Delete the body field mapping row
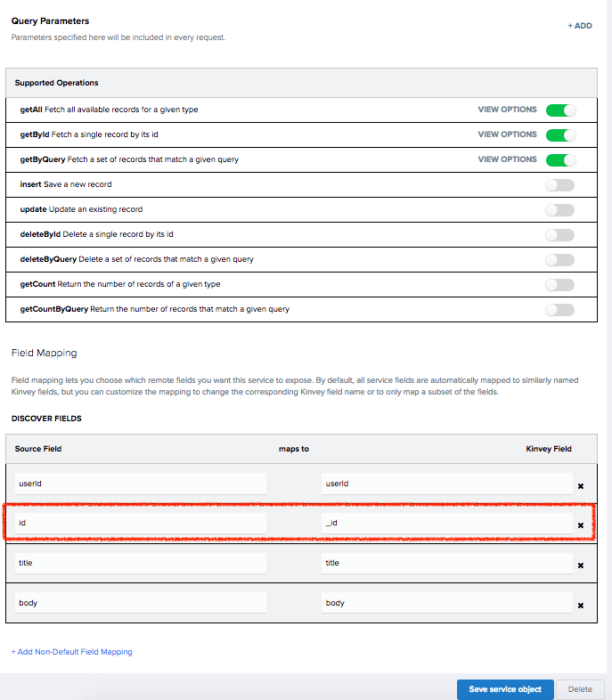This screenshot has height=700, width=612. 581,606
